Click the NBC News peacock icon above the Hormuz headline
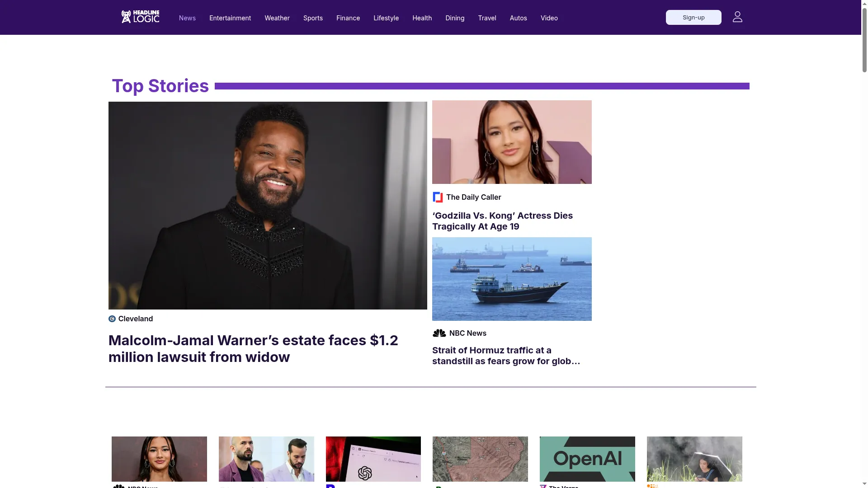This screenshot has width=868, height=488. [439, 333]
